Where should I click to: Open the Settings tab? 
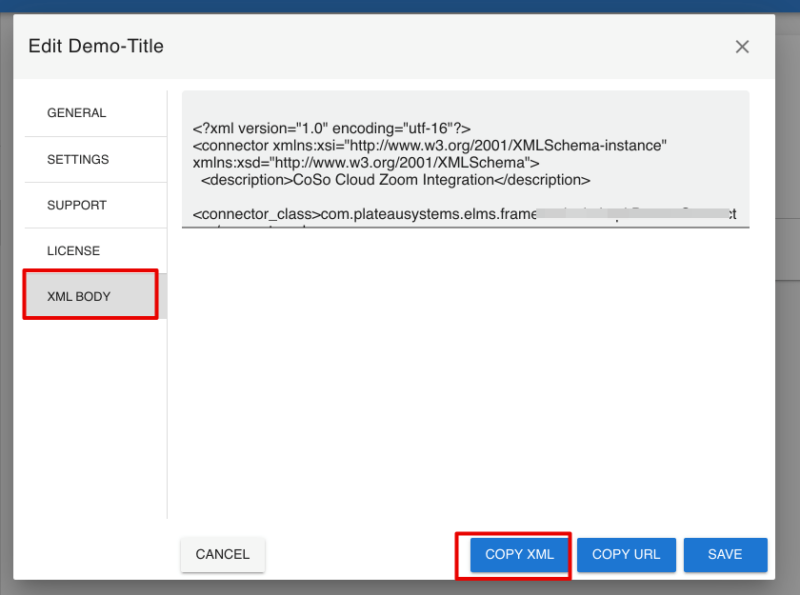pyautogui.click(x=78, y=159)
